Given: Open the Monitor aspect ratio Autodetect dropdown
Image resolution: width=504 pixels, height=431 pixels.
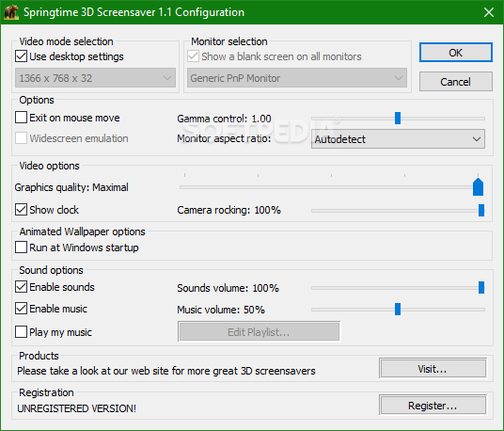Looking at the screenshot, I should point(398,139).
